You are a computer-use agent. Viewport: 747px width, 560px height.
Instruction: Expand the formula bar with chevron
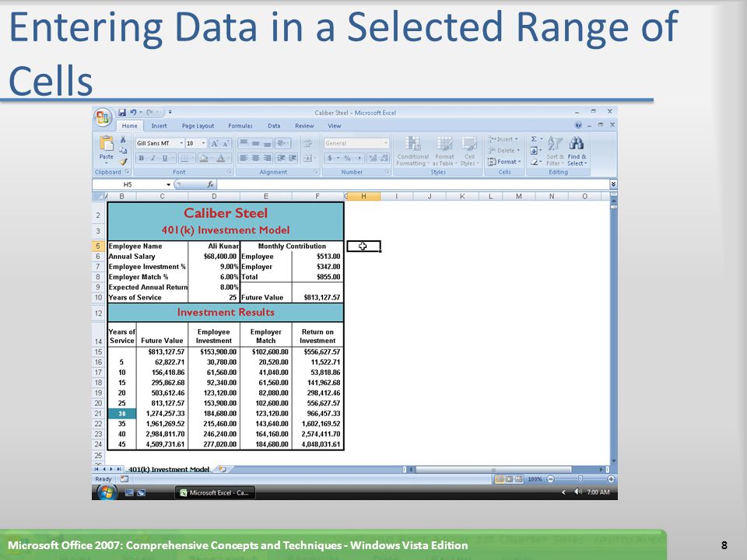pyautogui.click(x=613, y=184)
